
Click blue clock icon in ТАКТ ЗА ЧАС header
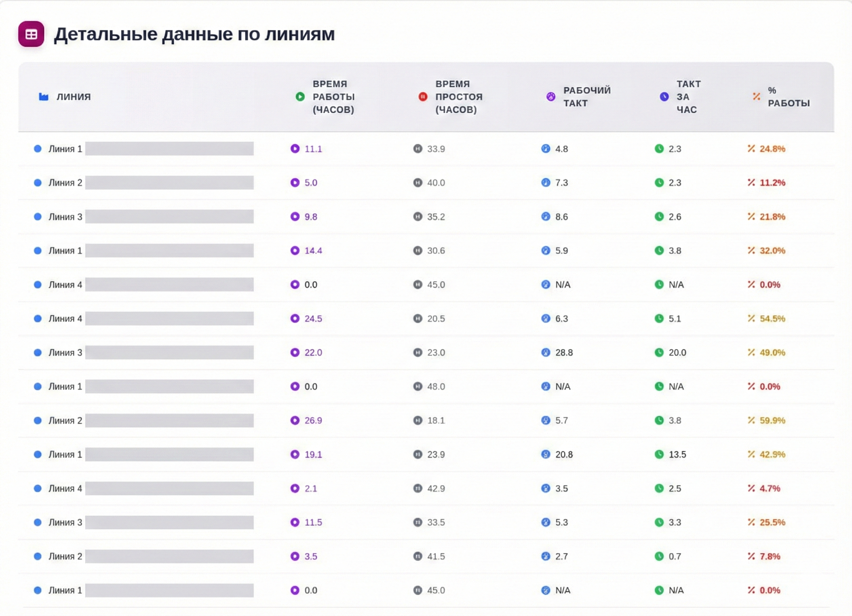tap(664, 97)
